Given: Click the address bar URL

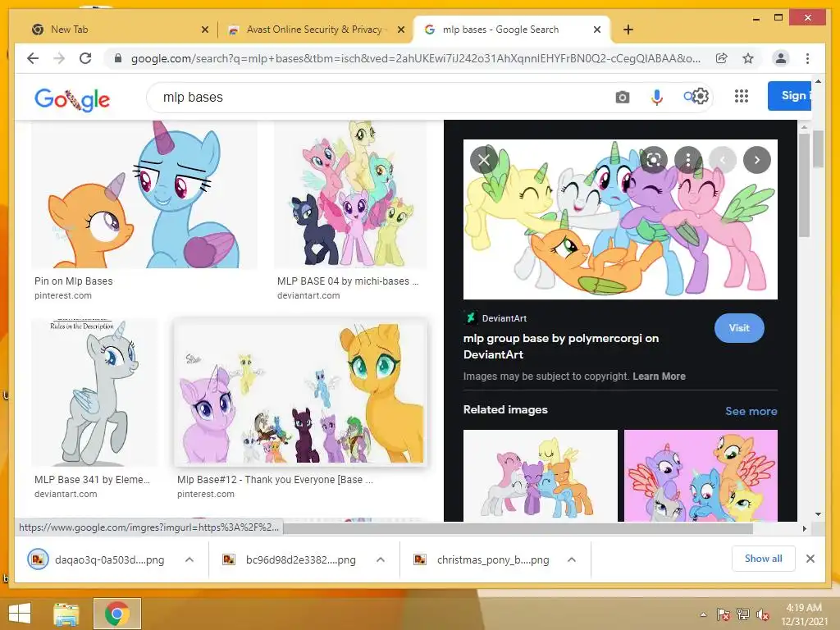Looking at the screenshot, I should click(416, 58).
